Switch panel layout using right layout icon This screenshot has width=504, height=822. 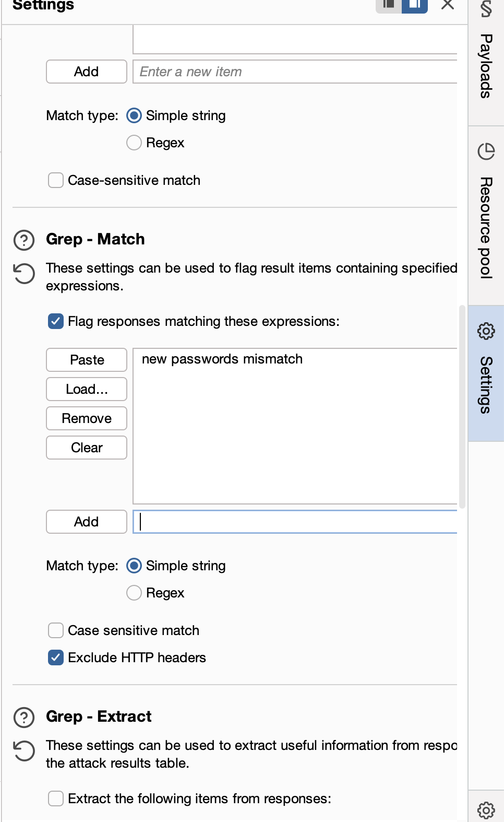(x=415, y=5)
